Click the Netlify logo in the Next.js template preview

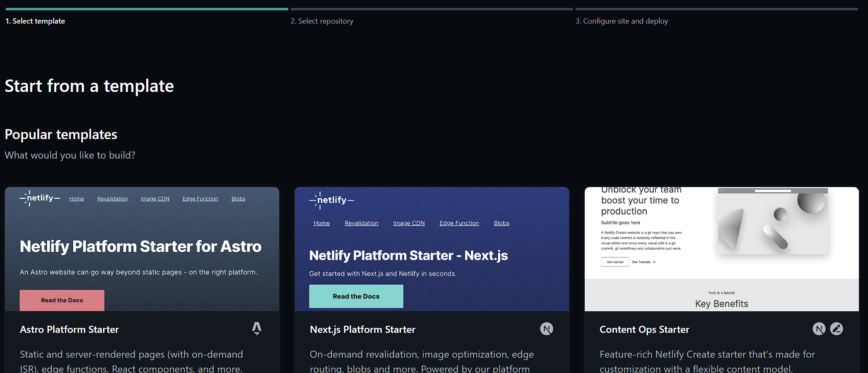[x=331, y=200]
